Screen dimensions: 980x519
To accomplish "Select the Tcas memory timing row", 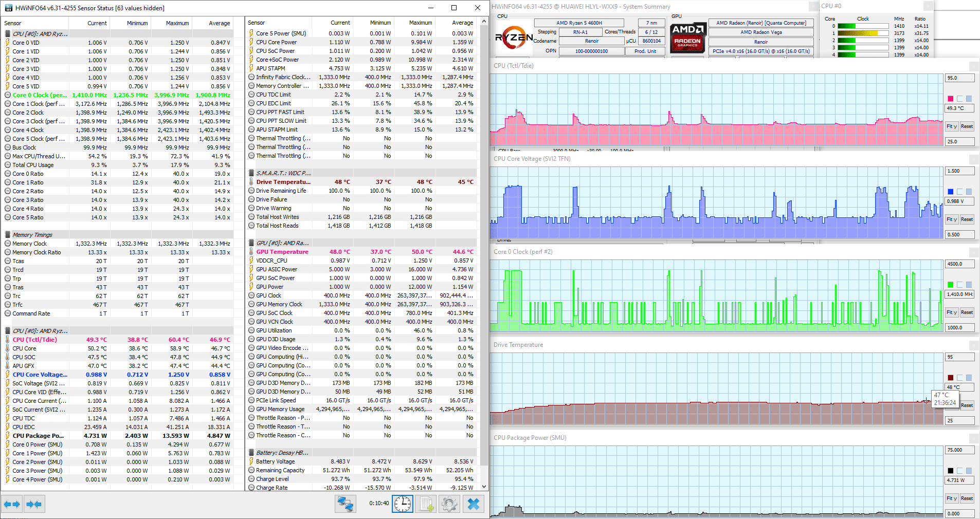I will pos(118,261).
